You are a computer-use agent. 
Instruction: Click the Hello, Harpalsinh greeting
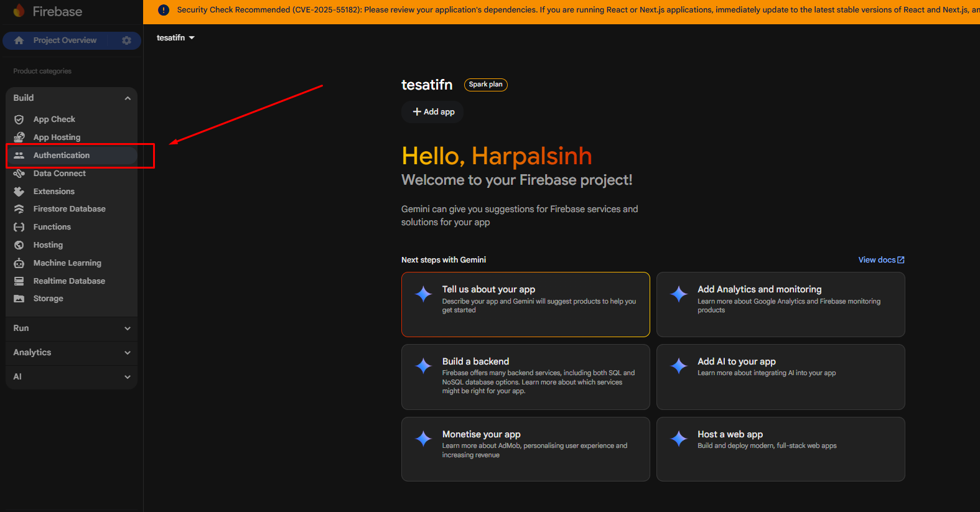pyautogui.click(x=497, y=156)
